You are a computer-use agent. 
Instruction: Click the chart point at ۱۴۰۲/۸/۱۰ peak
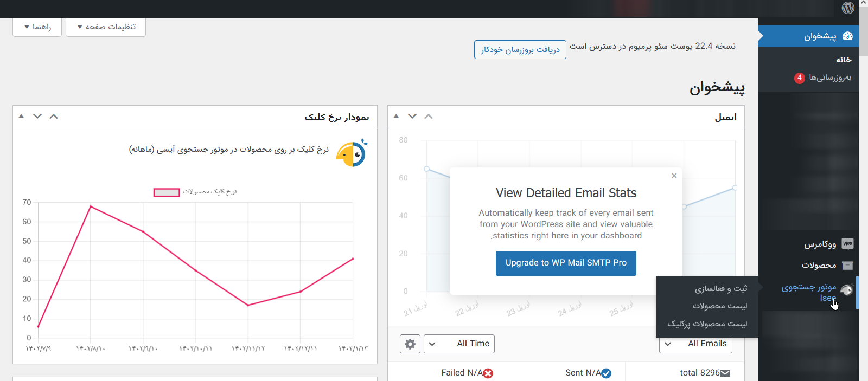[x=90, y=206]
